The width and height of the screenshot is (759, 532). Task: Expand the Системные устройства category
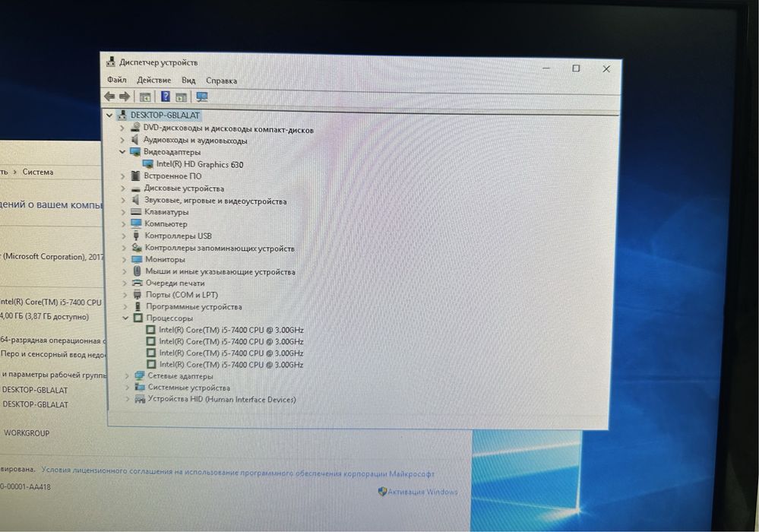point(128,388)
